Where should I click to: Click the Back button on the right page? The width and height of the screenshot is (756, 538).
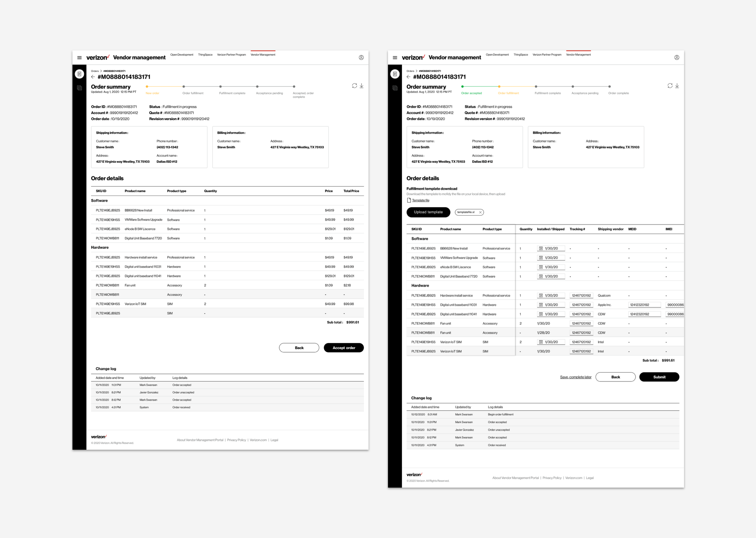click(615, 377)
